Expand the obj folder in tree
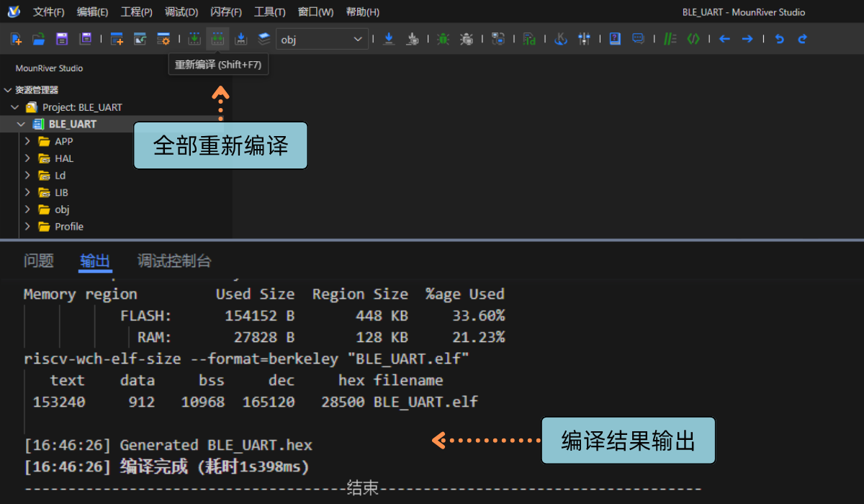The image size is (864, 504). (x=27, y=210)
